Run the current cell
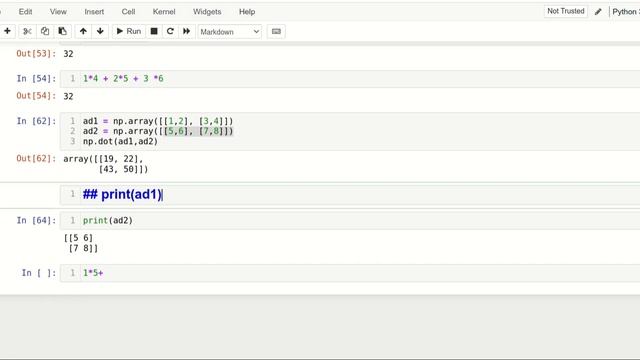 [x=129, y=31]
